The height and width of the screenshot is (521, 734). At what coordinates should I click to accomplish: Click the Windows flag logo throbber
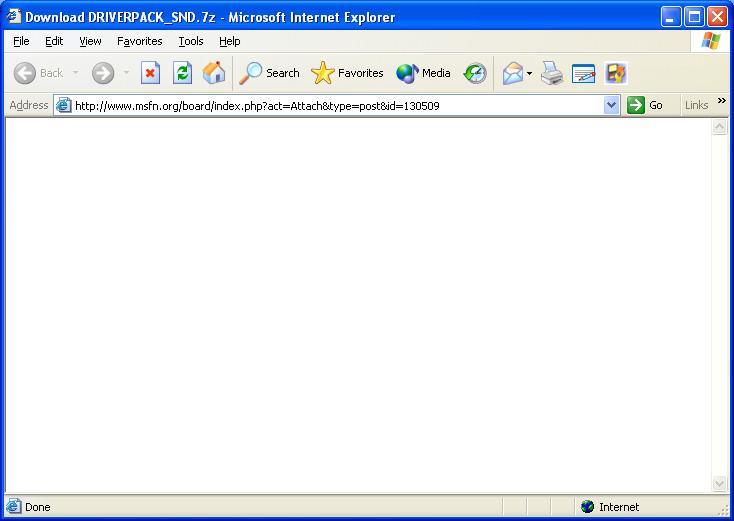[711, 41]
